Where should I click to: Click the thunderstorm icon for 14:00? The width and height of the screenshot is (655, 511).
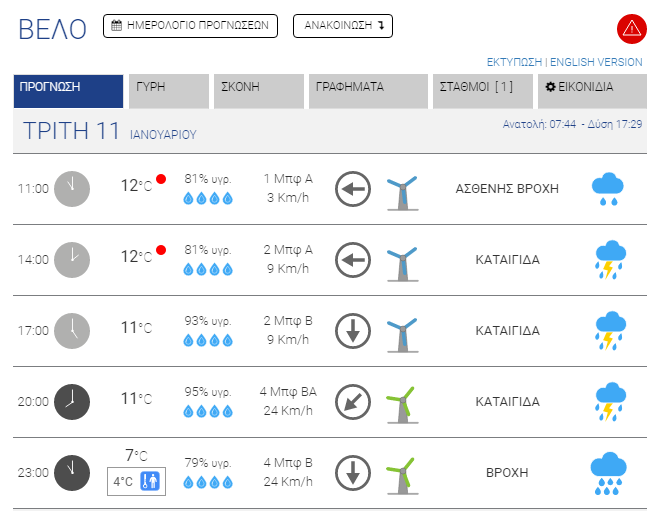608,259
